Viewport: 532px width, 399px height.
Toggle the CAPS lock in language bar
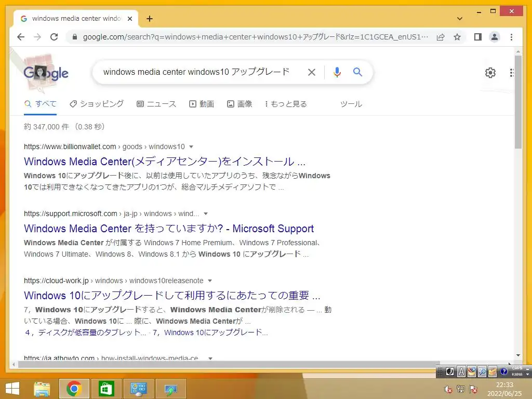click(517, 368)
